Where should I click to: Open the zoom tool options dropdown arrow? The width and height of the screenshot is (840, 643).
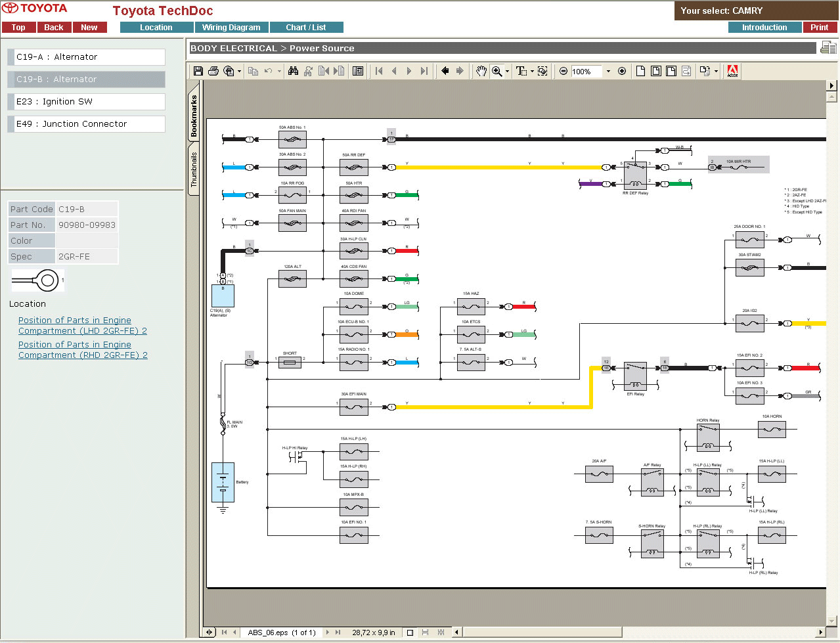[x=507, y=71]
